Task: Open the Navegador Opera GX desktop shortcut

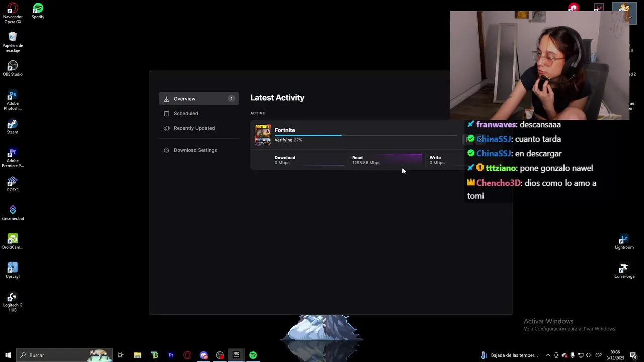Action: 13,13
